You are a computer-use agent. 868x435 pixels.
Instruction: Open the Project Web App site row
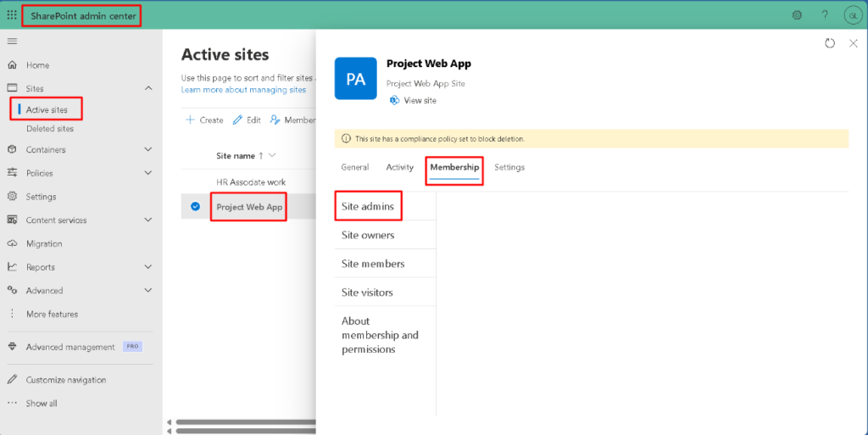249,207
